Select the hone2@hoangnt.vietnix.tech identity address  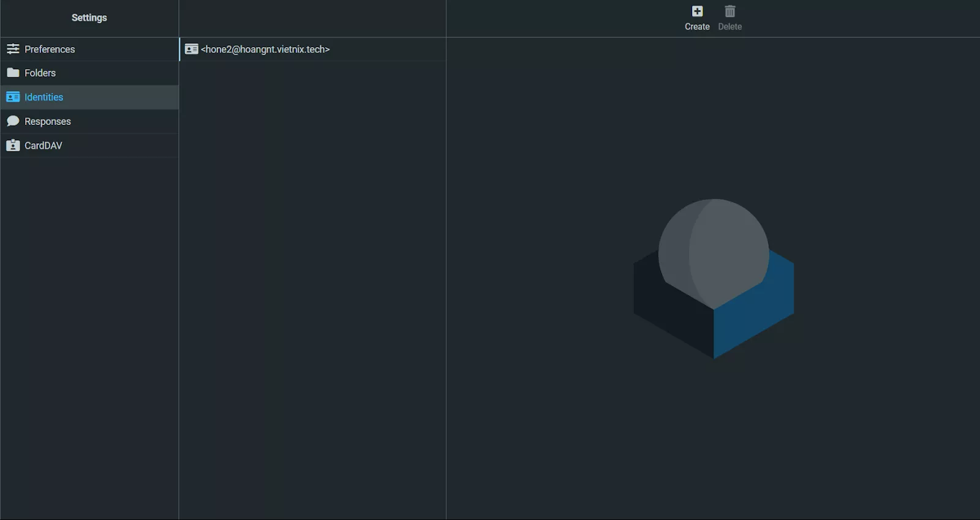265,49
